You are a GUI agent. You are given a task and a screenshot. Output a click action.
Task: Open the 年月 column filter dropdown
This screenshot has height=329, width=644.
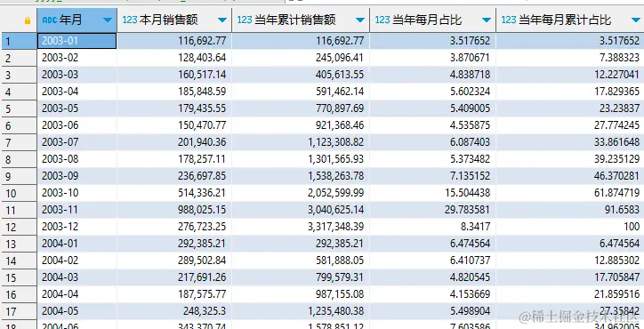click(x=108, y=20)
